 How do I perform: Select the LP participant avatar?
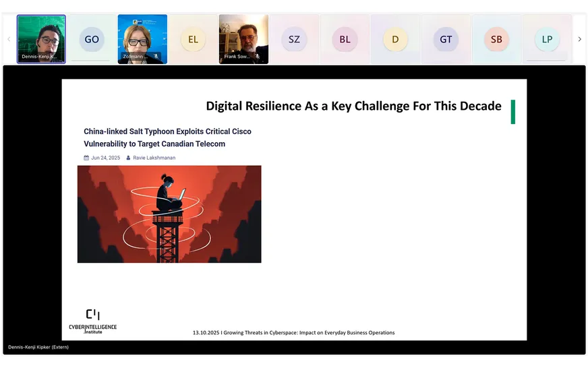547,39
